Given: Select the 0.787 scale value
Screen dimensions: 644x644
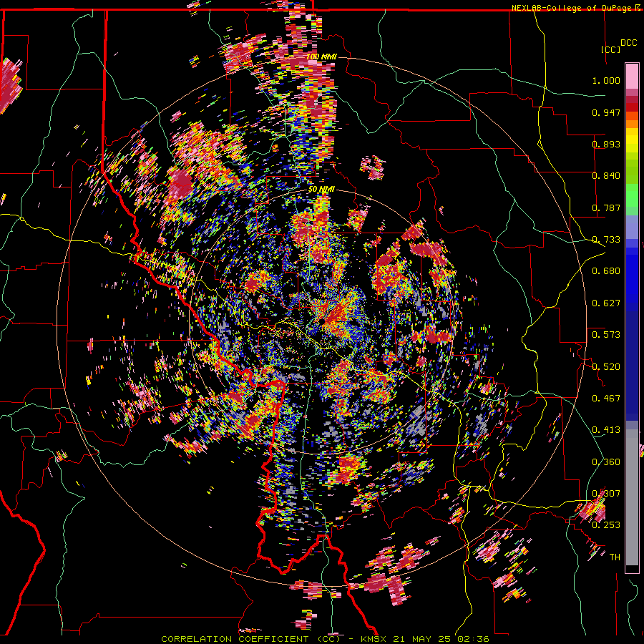Looking at the screenshot, I should pyautogui.click(x=606, y=208).
